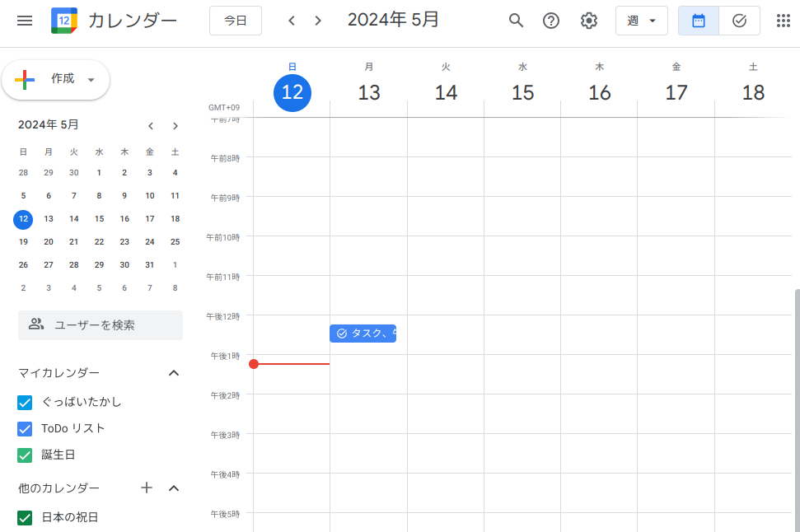Click the Google Calendar logo

(x=64, y=21)
